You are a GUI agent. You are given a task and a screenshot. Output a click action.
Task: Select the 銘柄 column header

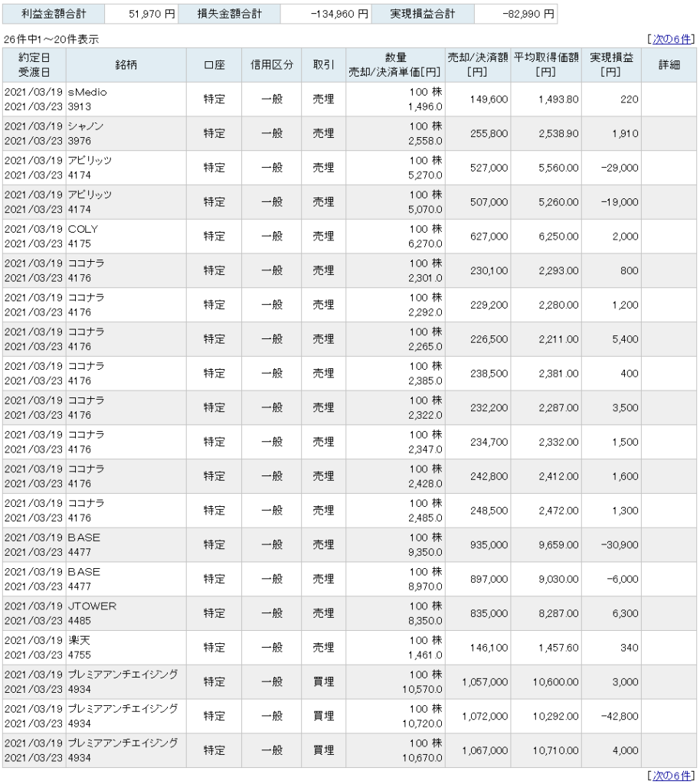126,65
